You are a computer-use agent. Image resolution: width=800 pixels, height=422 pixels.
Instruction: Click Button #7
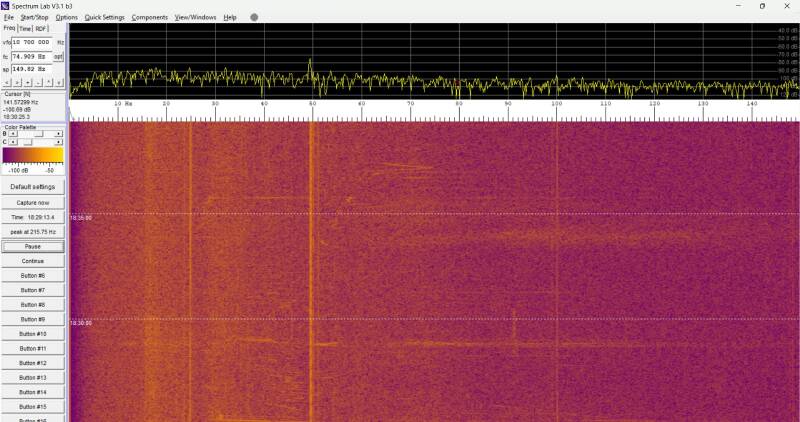33,290
